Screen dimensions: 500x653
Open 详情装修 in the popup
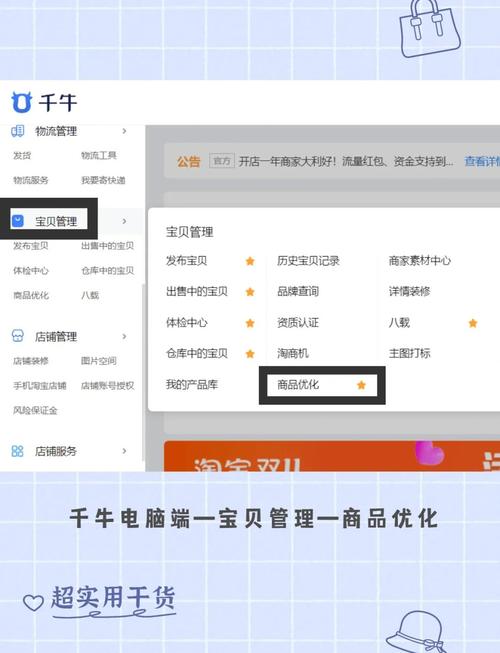(409, 292)
